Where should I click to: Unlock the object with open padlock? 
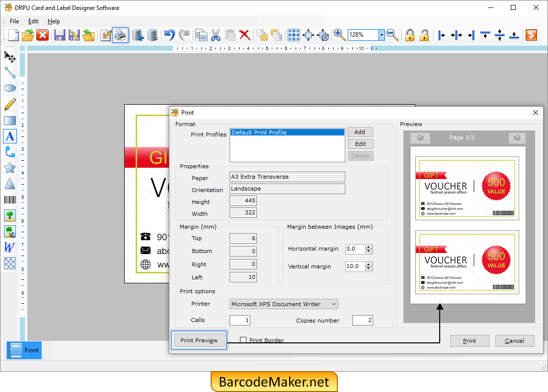click(x=424, y=35)
